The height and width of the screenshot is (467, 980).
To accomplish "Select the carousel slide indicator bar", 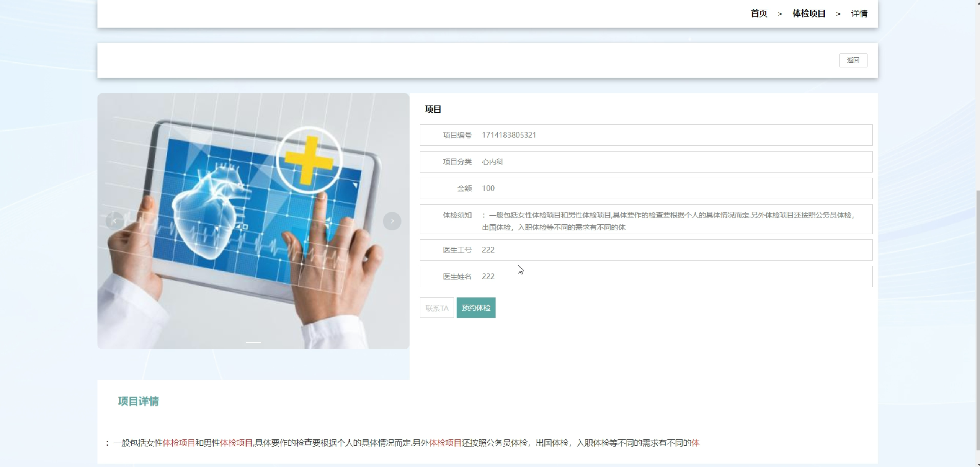I will pyautogui.click(x=253, y=342).
